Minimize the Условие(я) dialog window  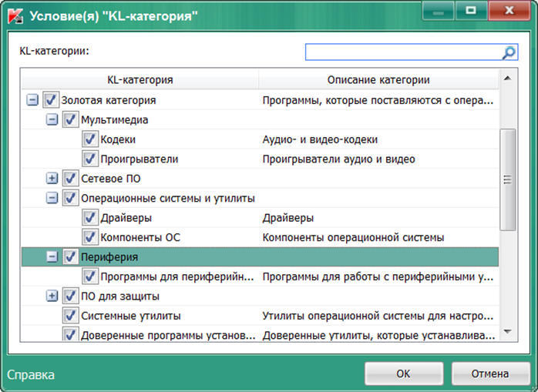(439, 11)
